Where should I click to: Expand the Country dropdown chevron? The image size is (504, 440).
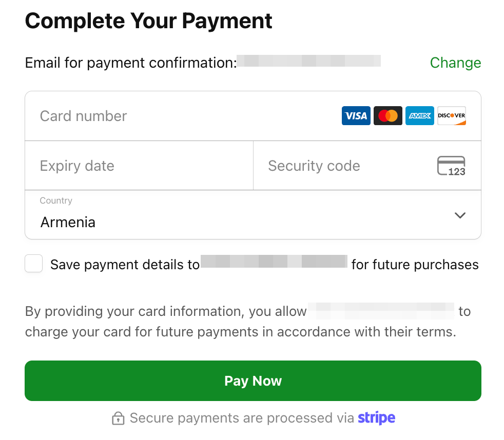coord(460,215)
